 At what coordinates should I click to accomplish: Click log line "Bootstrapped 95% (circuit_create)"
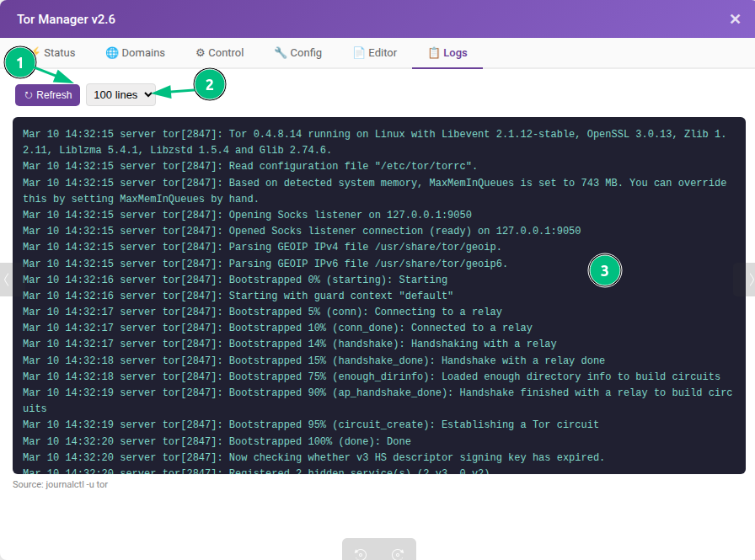point(311,424)
